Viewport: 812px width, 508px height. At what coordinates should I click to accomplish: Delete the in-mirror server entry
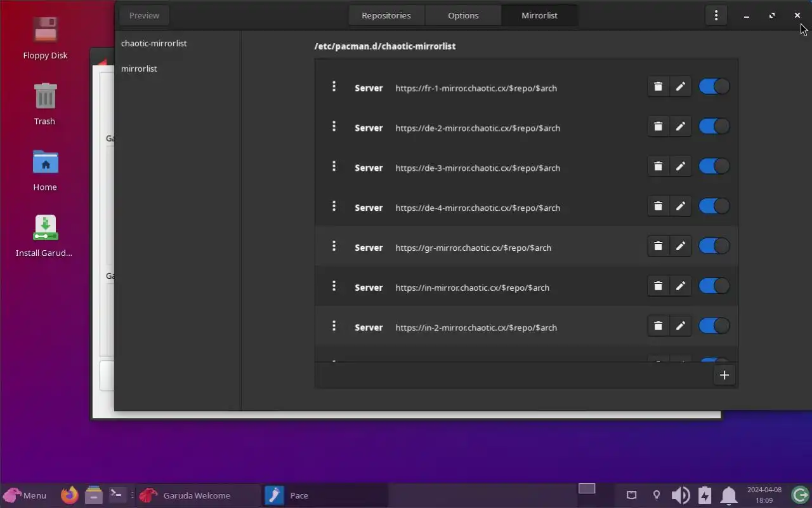coord(658,287)
